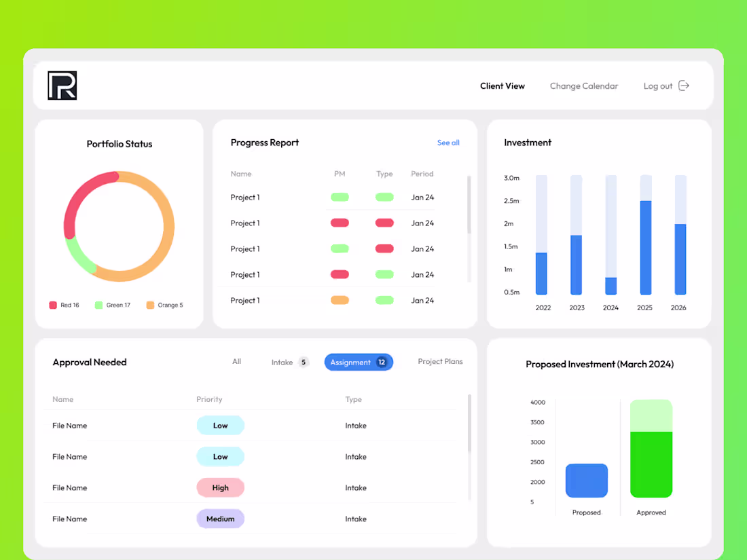Open the Project Plans filter

tap(440, 361)
